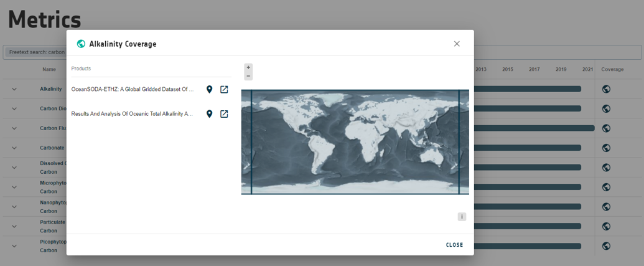
Task: Dismiss dialog with the X icon
Action: (457, 44)
